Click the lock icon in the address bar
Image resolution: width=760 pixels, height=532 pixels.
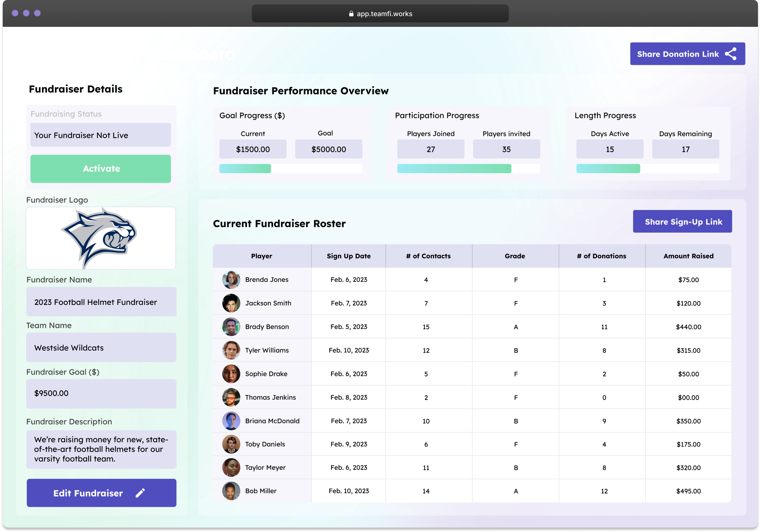pyautogui.click(x=351, y=13)
